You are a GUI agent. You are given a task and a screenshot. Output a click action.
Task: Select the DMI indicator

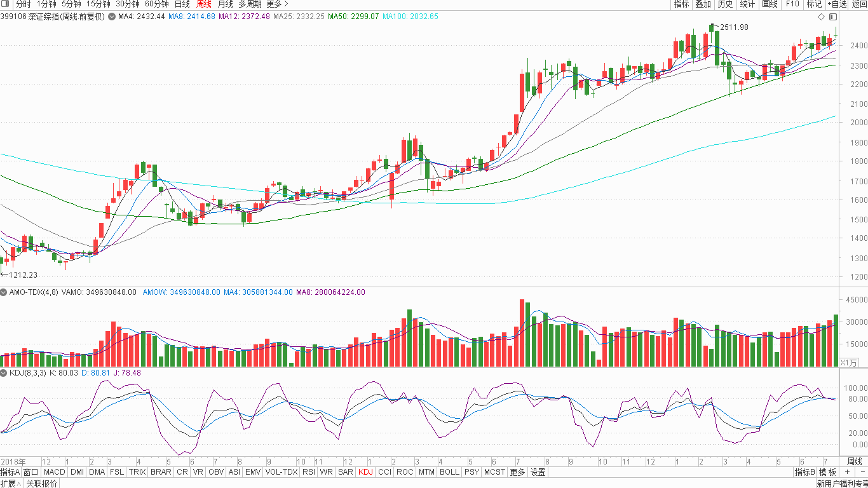[x=77, y=472]
